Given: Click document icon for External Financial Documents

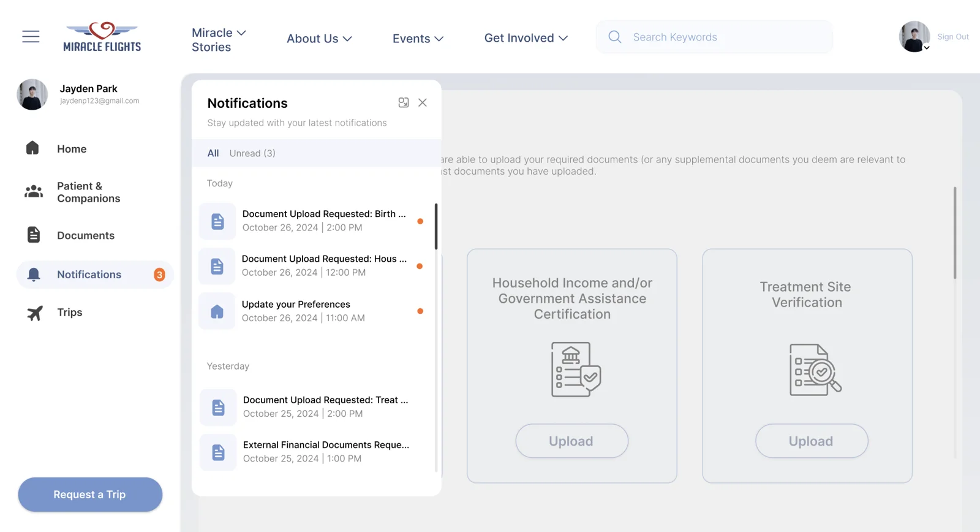Looking at the screenshot, I should coord(218,452).
